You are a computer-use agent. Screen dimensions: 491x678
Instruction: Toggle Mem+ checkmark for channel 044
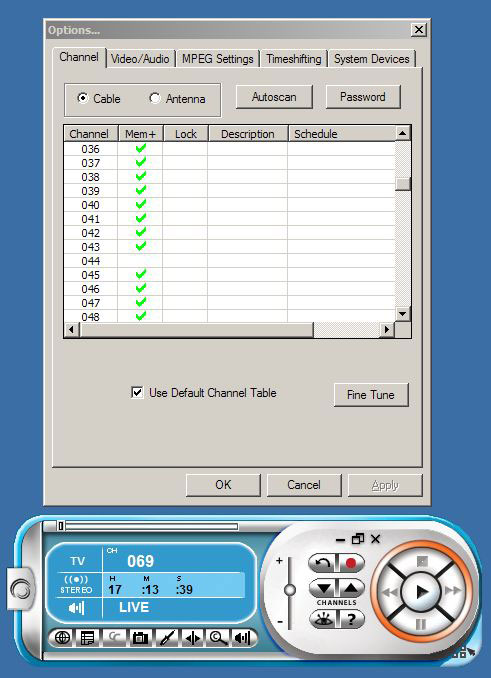click(140, 261)
